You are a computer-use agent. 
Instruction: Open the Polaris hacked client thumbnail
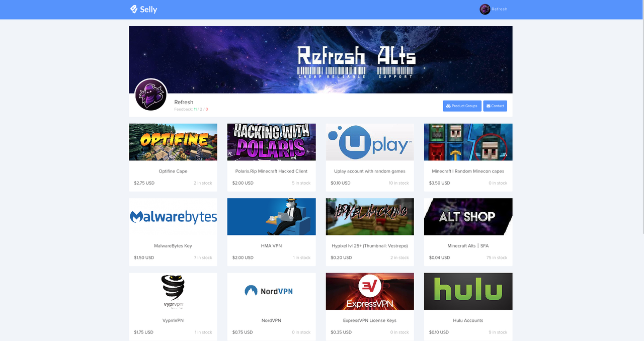(272, 142)
